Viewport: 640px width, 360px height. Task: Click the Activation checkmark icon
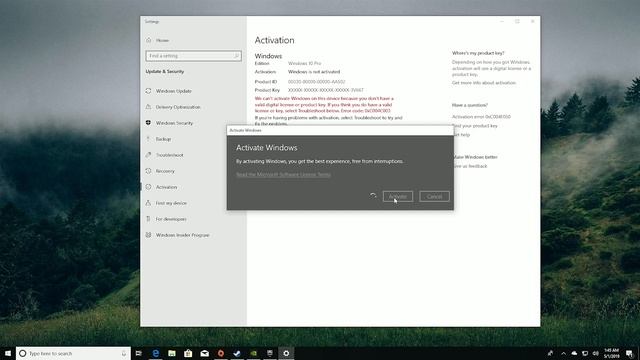pyautogui.click(x=148, y=187)
